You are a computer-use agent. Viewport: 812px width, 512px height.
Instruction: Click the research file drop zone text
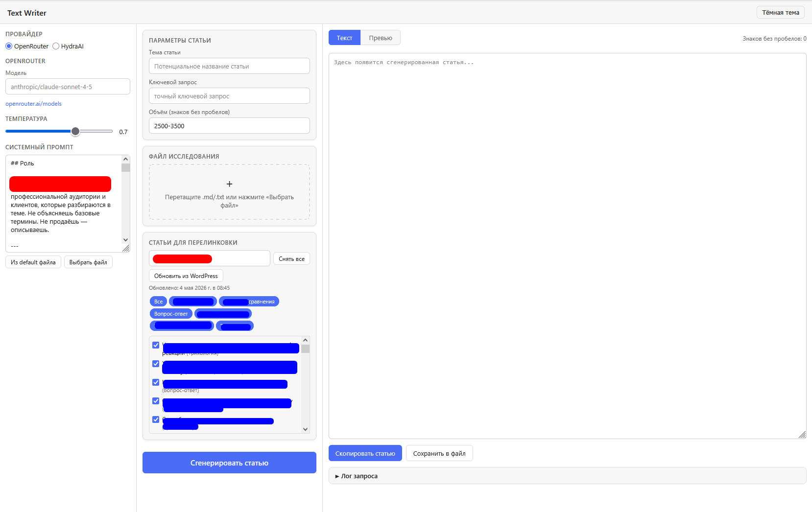point(229,201)
